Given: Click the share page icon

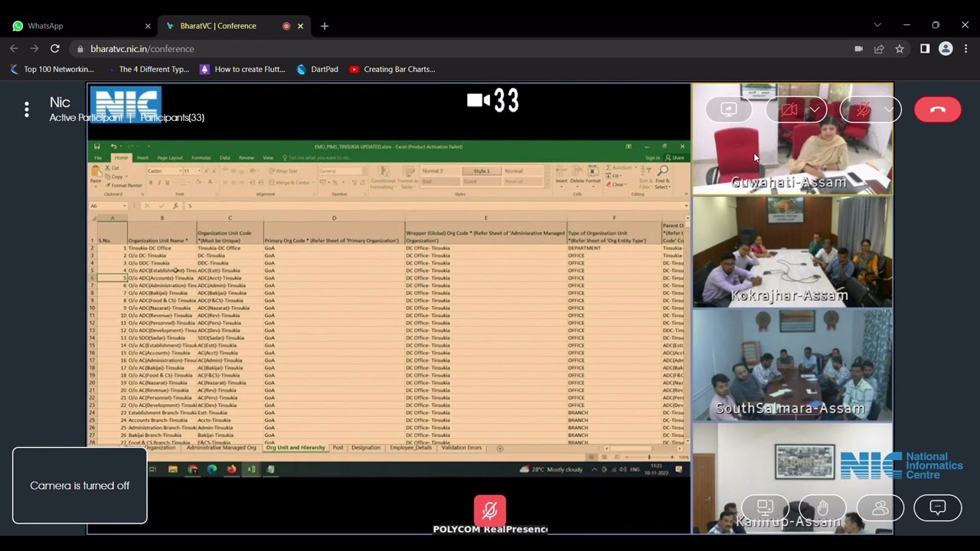Looking at the screenshot, I should point(879,49).
